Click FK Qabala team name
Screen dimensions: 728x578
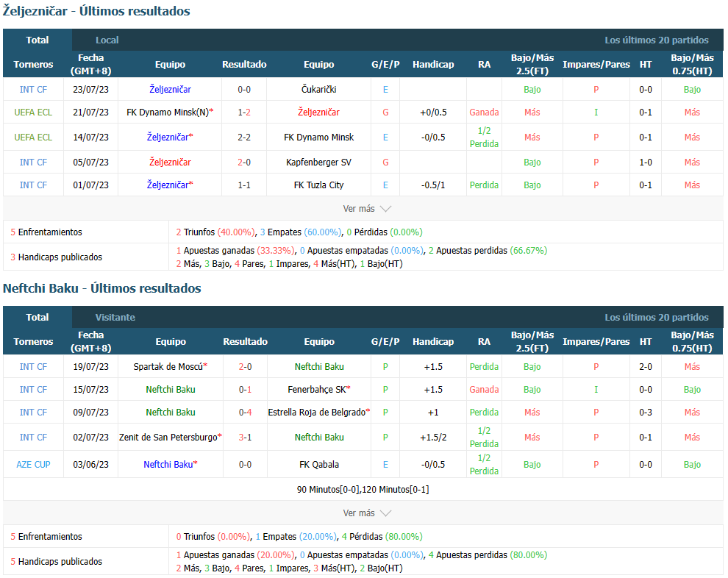[319, 464]
